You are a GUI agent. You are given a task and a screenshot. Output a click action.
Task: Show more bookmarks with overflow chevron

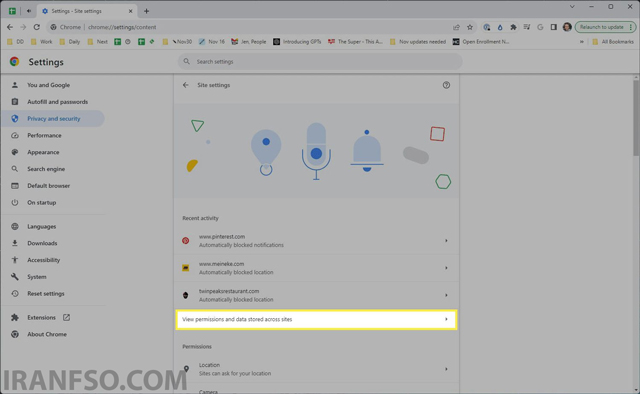point(582,42)
